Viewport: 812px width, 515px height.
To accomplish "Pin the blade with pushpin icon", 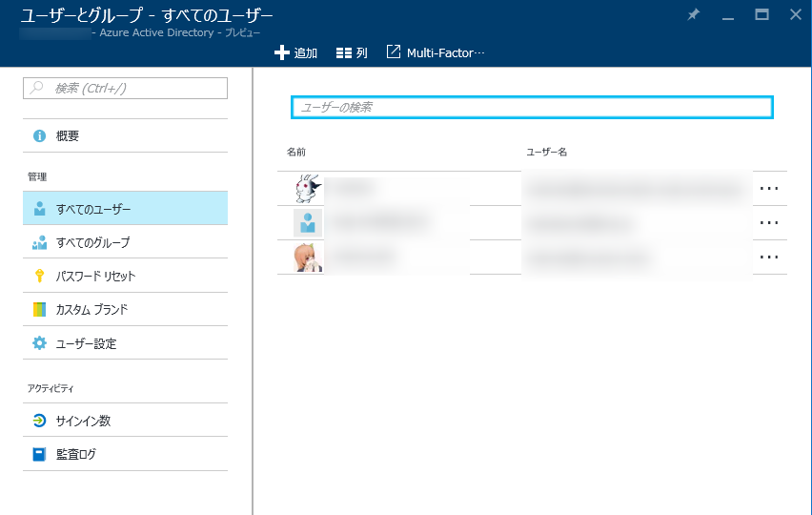I will (x=694, y=14).
